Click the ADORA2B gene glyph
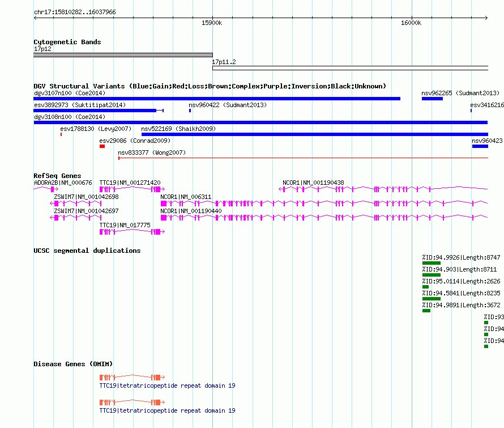The width and height of the screenshot is (504, 428). (46, 189)
